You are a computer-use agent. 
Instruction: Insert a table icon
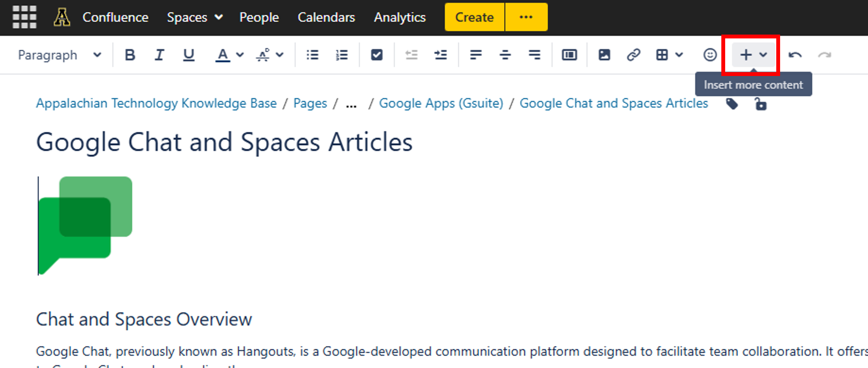(662, 55)
